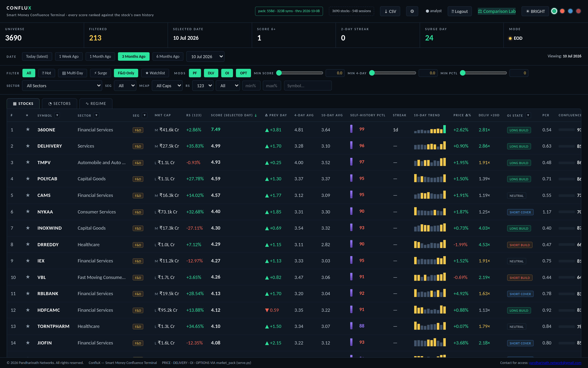Focus the Symbol search field
The width and height of the screenshot is (588, 368).
point(308,86)
